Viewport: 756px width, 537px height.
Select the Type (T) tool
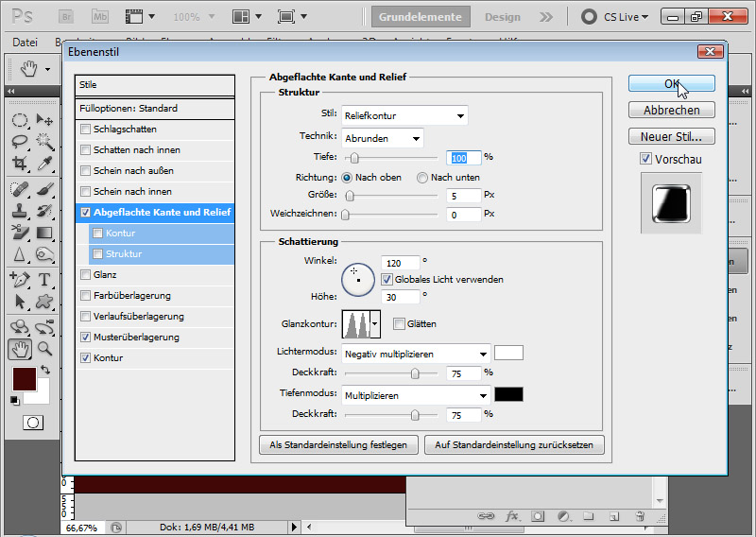[x=44, y=280]
